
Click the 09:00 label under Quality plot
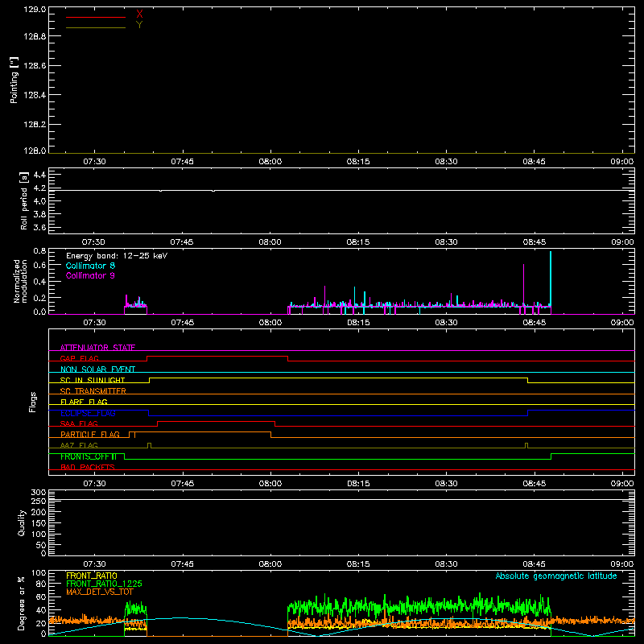[621, 564]
